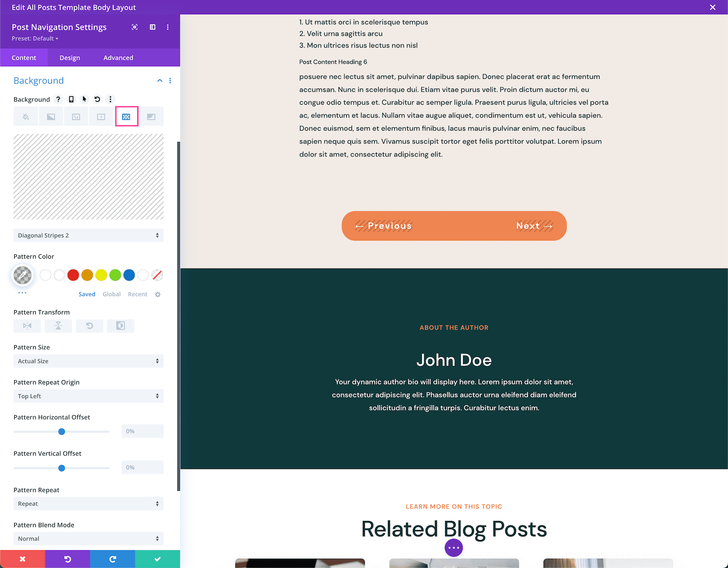Activate hover state for Background
The width and height of the screenshot is (728, 568).
point(84,99)
